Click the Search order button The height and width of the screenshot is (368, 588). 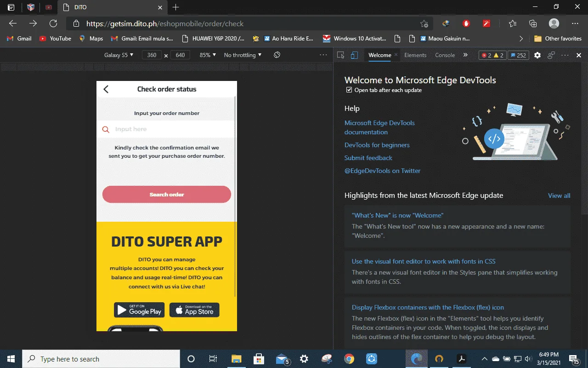(166, 195)
